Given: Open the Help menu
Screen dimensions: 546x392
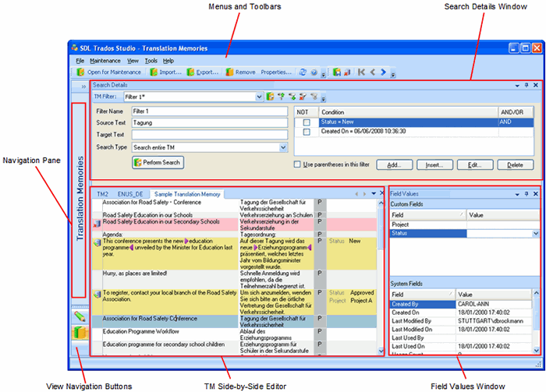Looking at the screenshot, I should 168,61.
